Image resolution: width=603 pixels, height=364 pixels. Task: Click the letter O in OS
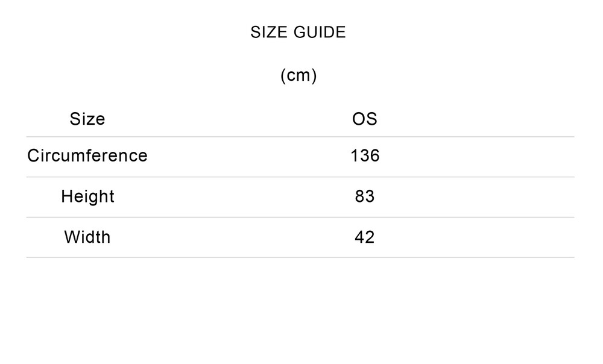(x=358, y=119)
